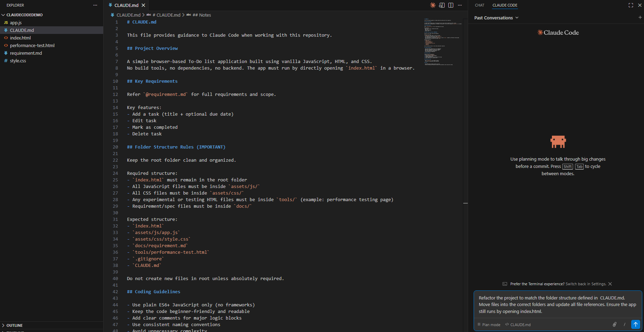The height and width of the screenshot is (332, 644).
Task: Toggle CLAUDE.md file context chip
Action: coord(518,325)
